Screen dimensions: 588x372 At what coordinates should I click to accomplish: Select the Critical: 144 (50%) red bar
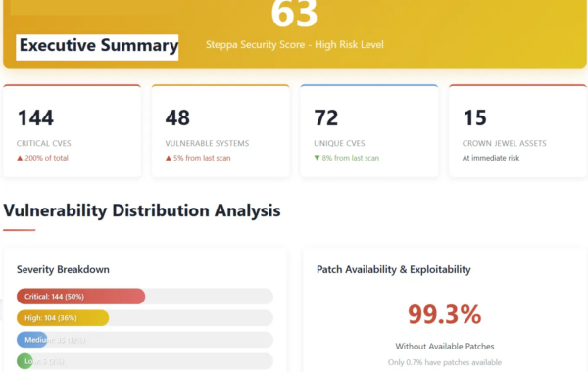click(81, 297)
